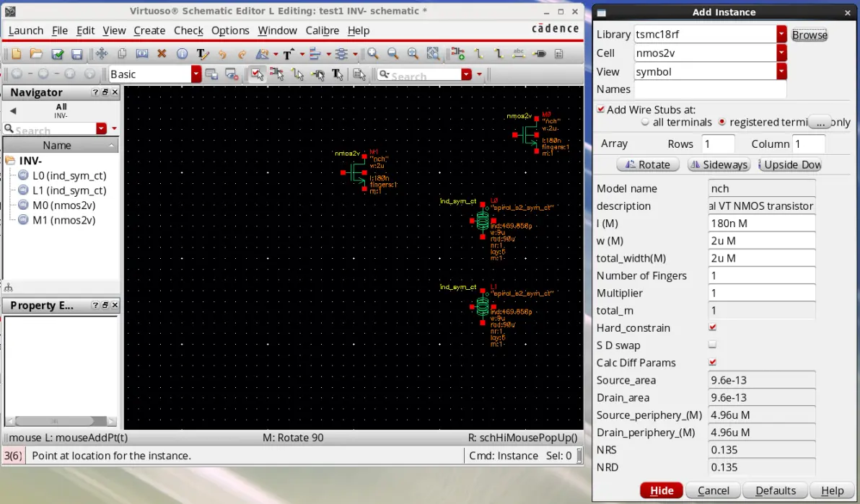Click the Select Instances filter icon
860x504 pixels.
277,74
